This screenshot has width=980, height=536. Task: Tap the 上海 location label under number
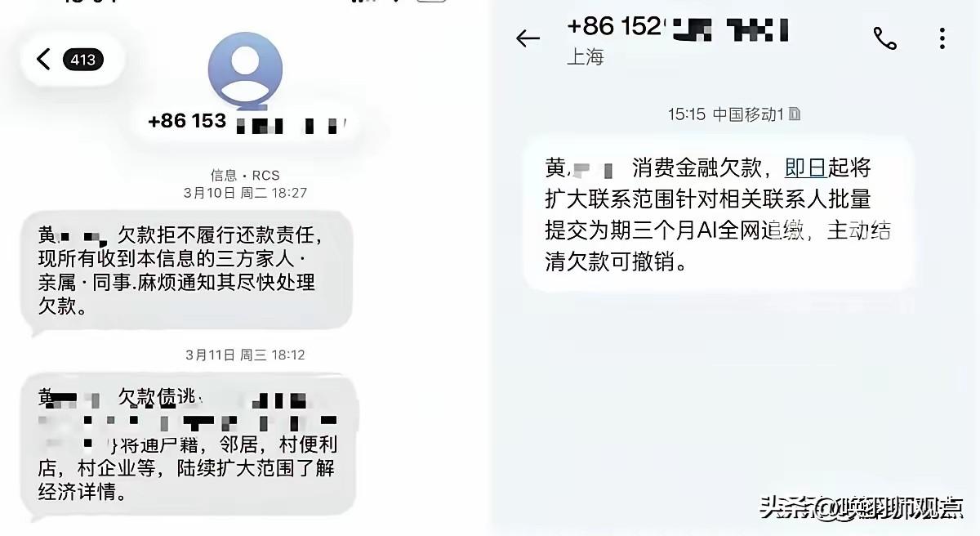[x=585, y=57]
